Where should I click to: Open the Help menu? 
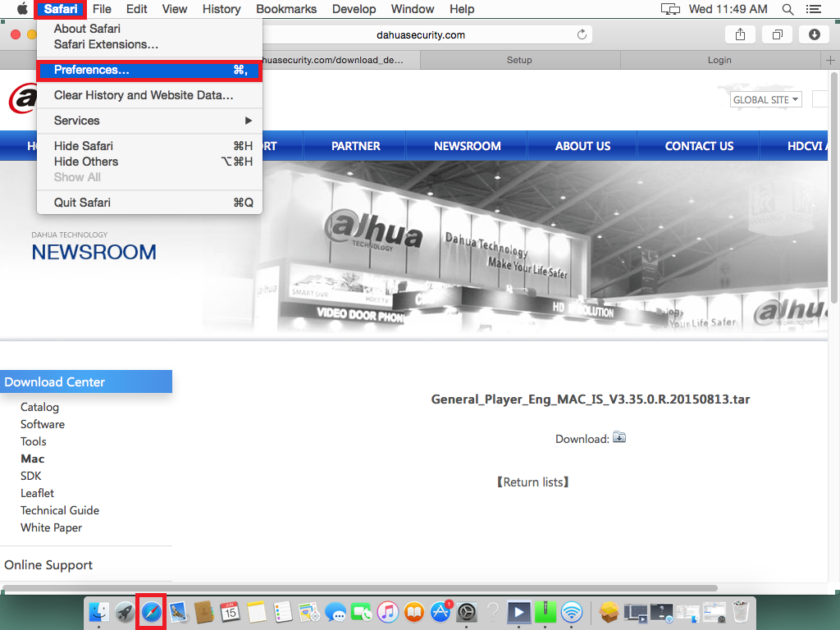pos(462,9)
